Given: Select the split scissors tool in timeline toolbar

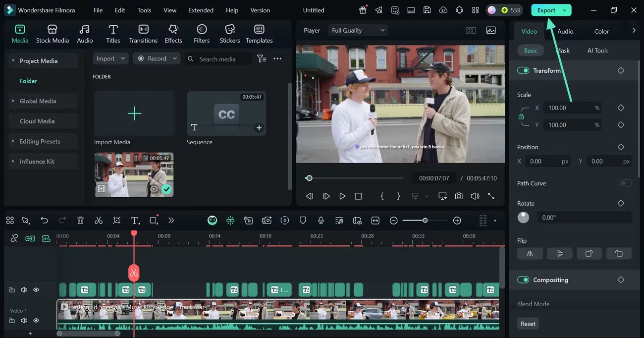Looking at the screenshot, I should pos(99,221).
